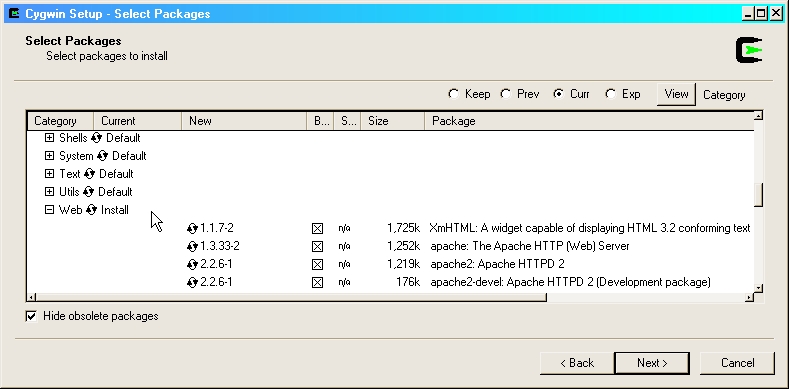Cycle version icon for apache2 2.2.6-1
789x389 pixels.
(192, 265)
